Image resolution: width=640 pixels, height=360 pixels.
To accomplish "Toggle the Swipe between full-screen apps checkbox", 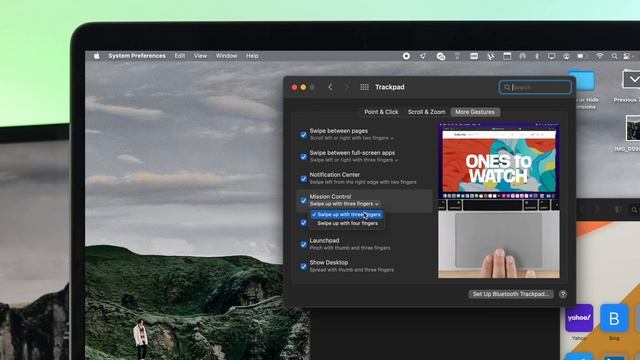I will pos(304,157).
